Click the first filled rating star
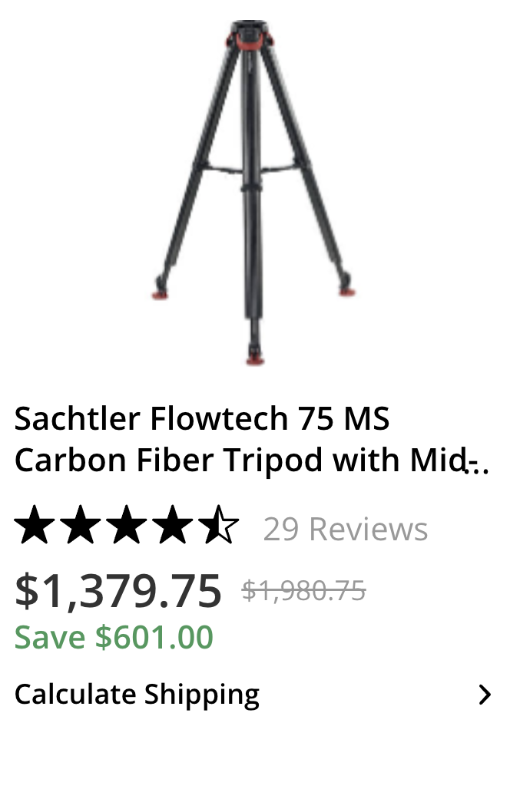510x812 pixels. tap(35, 525)
